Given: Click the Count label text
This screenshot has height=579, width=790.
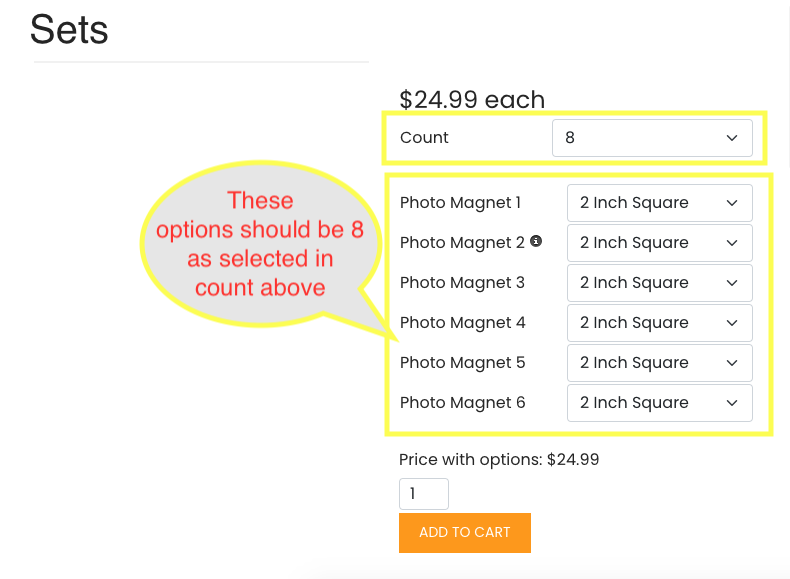Looking at the screenshot, I should pyautogui.click(x=424, y=138).
